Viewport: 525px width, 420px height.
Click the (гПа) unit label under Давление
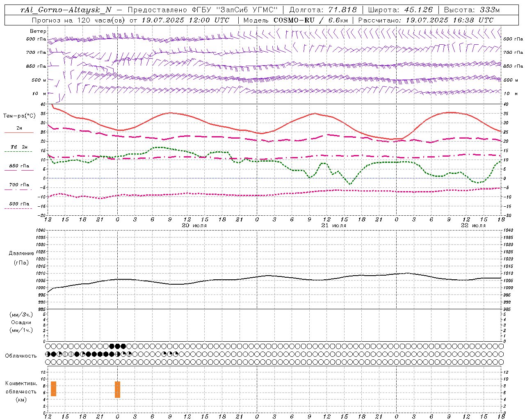coord(21,262)
